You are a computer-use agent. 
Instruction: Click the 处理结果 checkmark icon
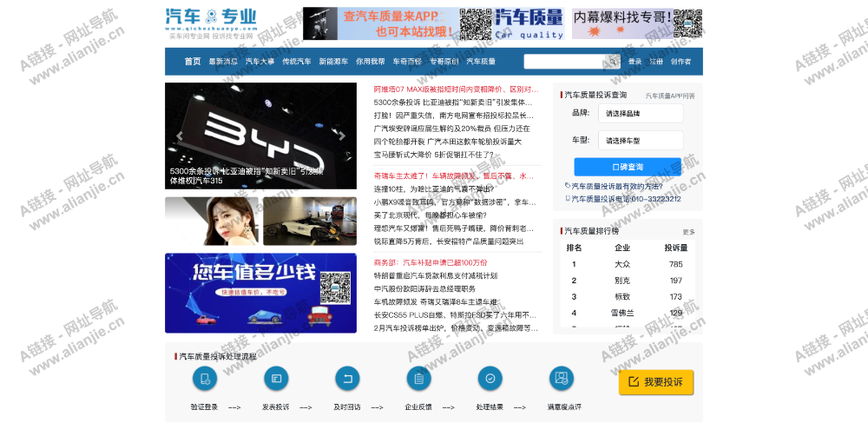(490, 379)
